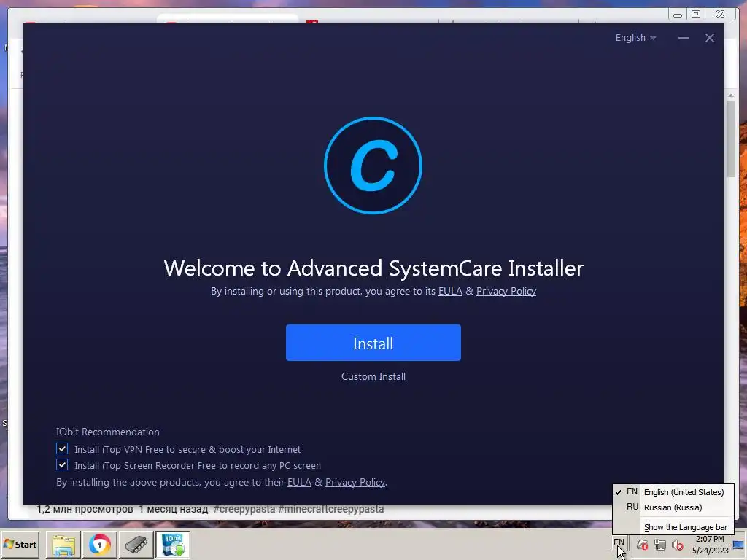Close the background browser window
The image size is (747, 560).
(720, 14)
